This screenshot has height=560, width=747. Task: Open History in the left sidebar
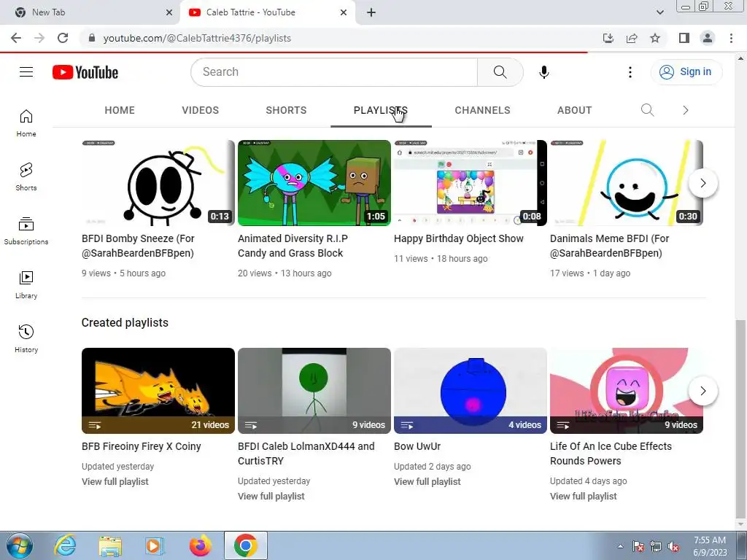pos(26,338)
